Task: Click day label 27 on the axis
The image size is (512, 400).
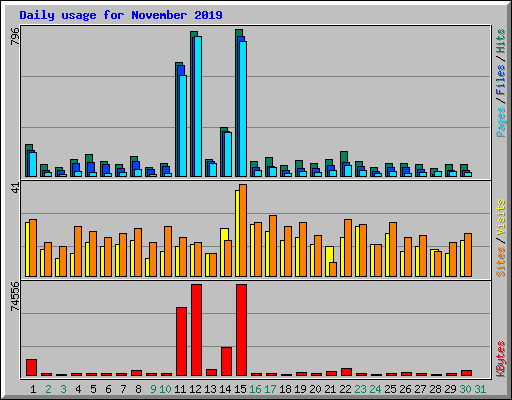Action: click(x=420, y=389)
